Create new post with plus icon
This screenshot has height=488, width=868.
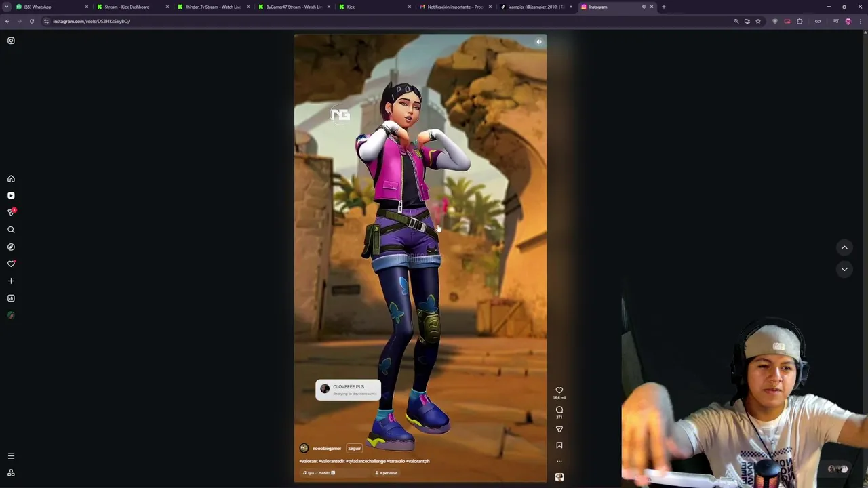point(11,281)
